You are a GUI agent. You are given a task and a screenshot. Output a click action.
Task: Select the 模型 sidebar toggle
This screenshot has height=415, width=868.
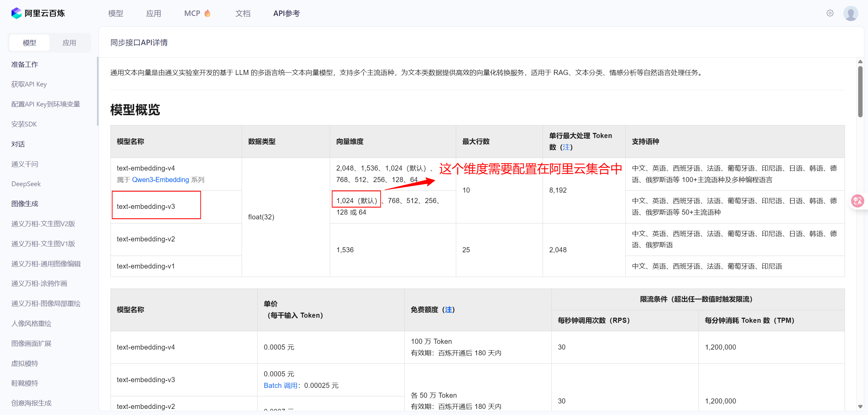[29, 43]
